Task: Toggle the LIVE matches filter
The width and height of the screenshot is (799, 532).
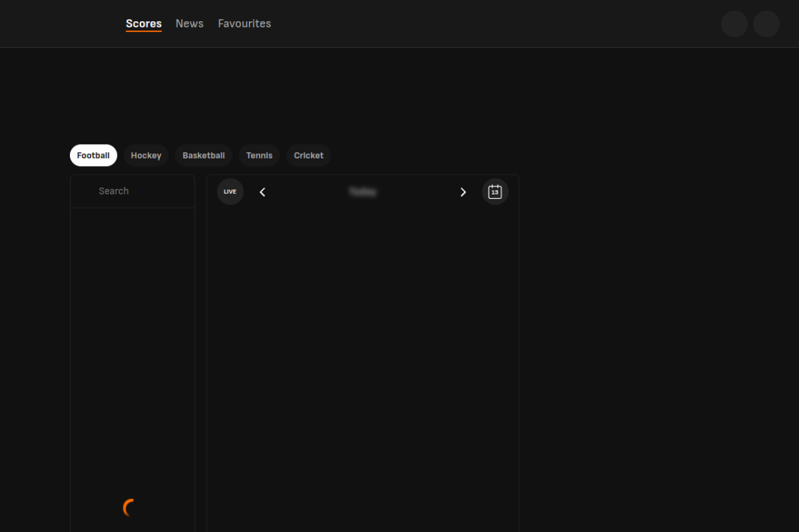Action: coord(230,191)
